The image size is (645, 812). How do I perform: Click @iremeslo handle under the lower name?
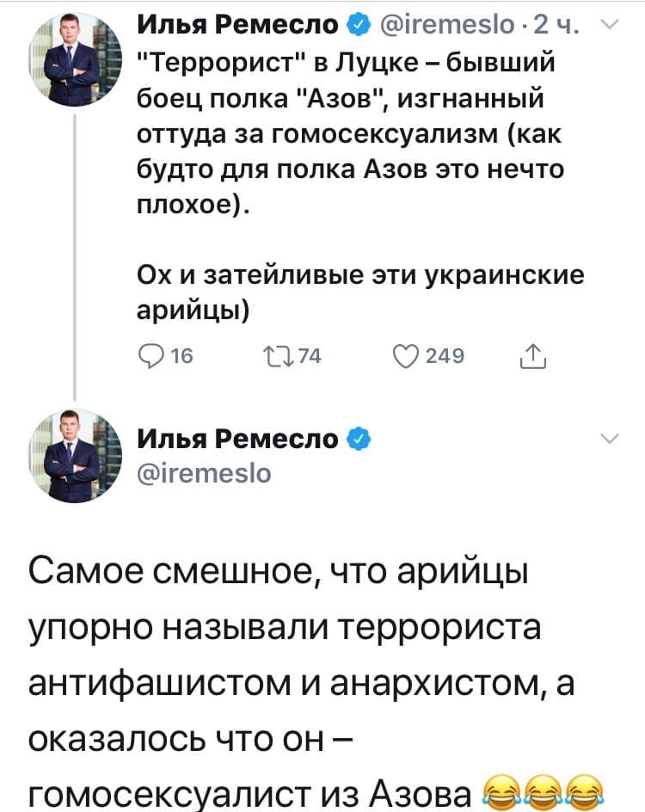204,472
